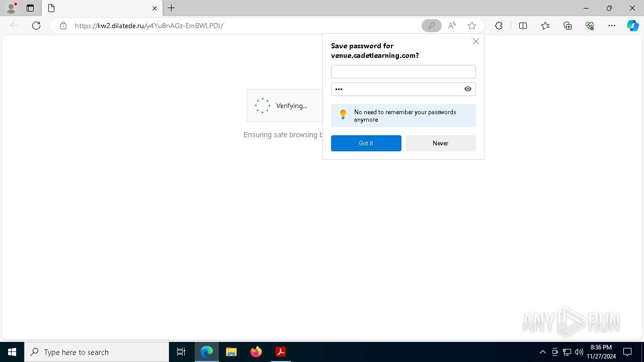Image resolution: width=644 pixels, height=362 pixels.
Task: Restore down the Edge window
Action: (609, 8)
